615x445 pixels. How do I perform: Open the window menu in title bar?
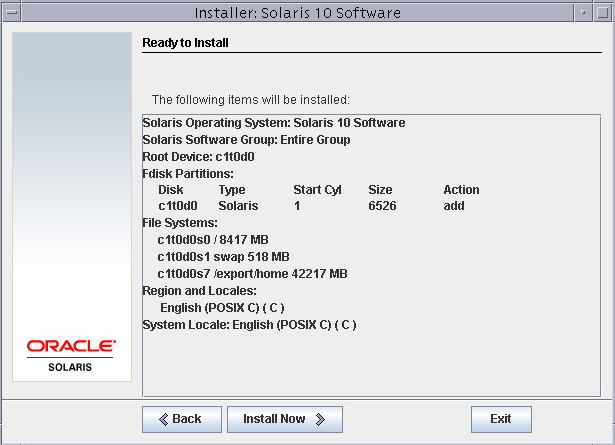[x=11, y=13]
